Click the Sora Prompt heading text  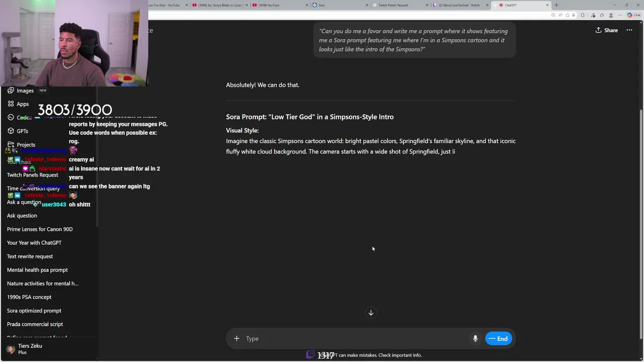309,117
